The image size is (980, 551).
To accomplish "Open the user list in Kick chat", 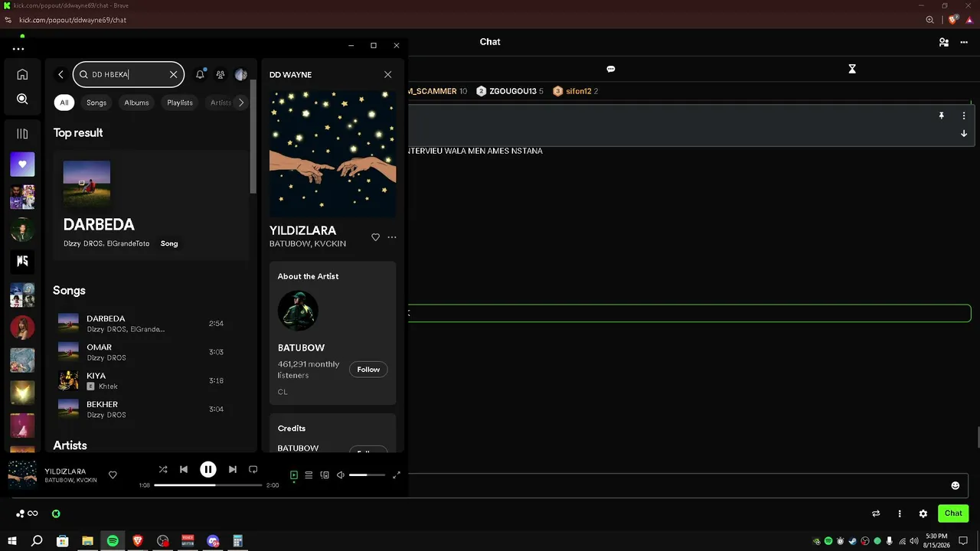I will [944, 42].
